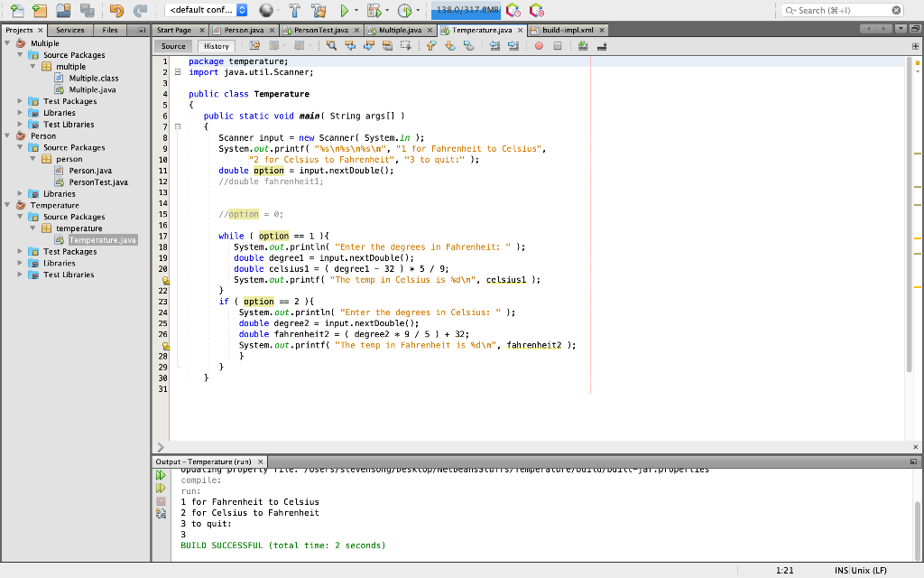The image size is (924, 578).
Task: Open the History view of Temperature.java
Action: [216, 46]
